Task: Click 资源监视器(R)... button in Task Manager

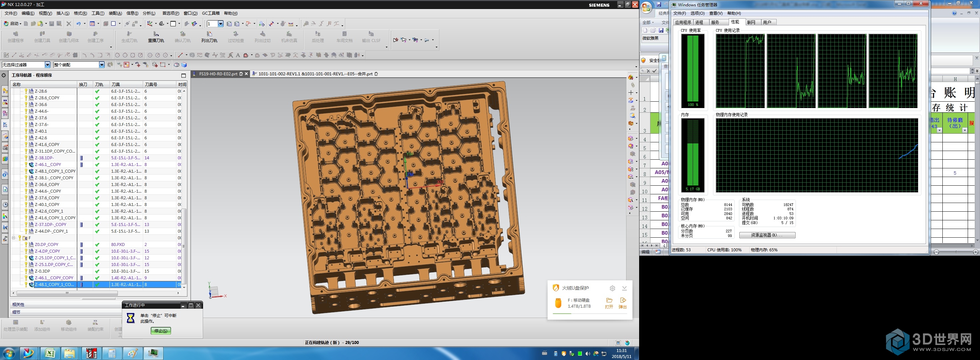Action: [x=767, y=235]
